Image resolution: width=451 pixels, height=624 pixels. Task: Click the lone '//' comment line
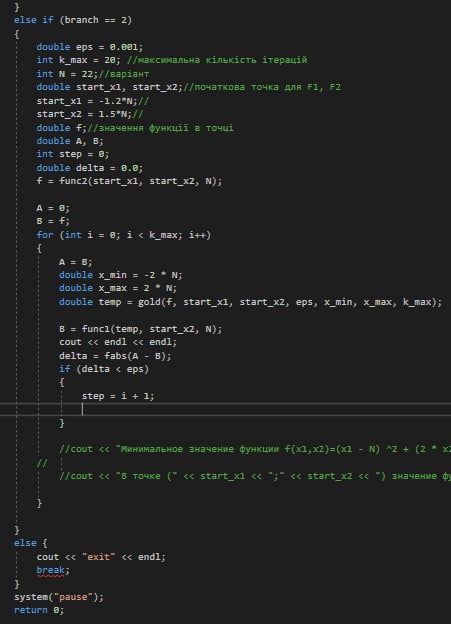[x=42, y=463]
